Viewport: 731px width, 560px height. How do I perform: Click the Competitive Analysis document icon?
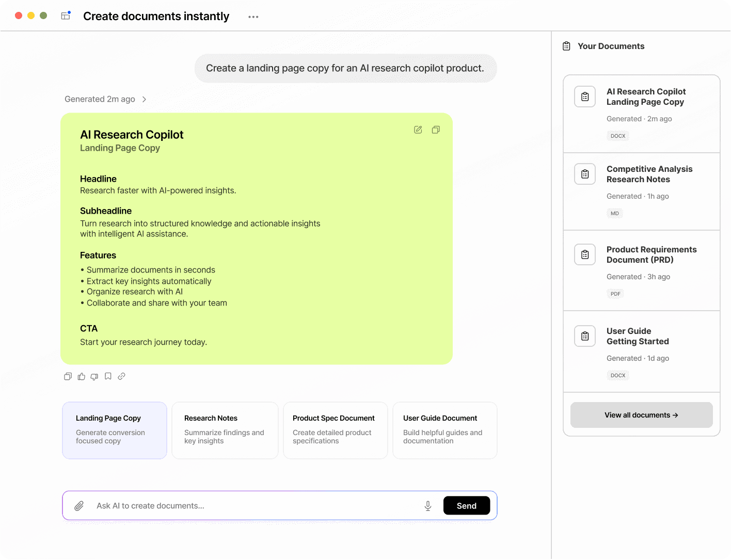(x=585, y=174)
